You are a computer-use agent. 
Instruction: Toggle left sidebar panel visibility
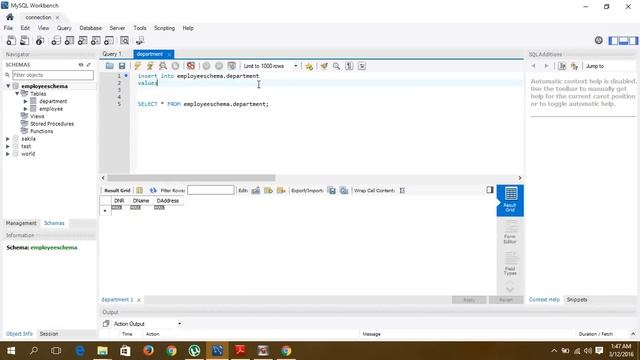[613, 40]
